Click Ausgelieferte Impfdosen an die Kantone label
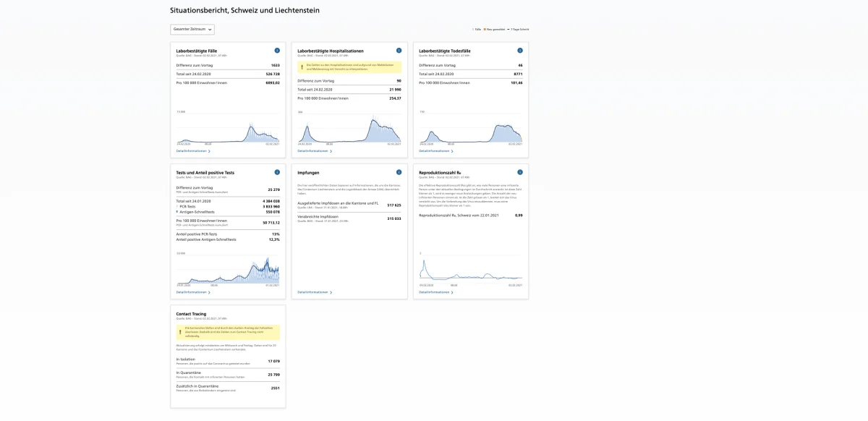This screenshot has height=421, width=868. pyautogui.click(x=338, y=203)
